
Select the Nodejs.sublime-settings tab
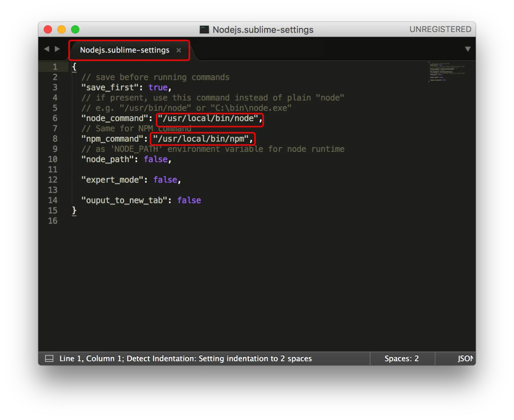[125, 50]
